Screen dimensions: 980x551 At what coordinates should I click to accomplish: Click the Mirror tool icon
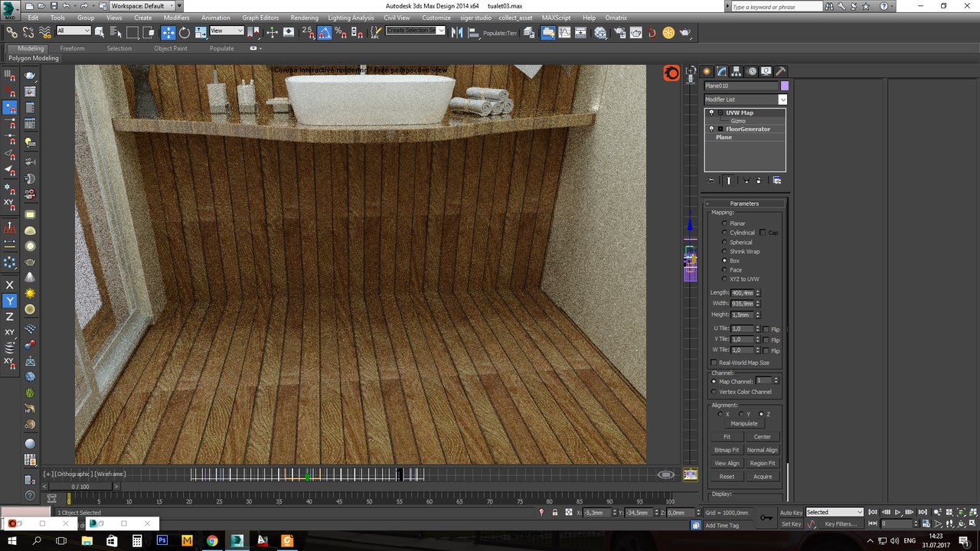click(x=456, y=32)
